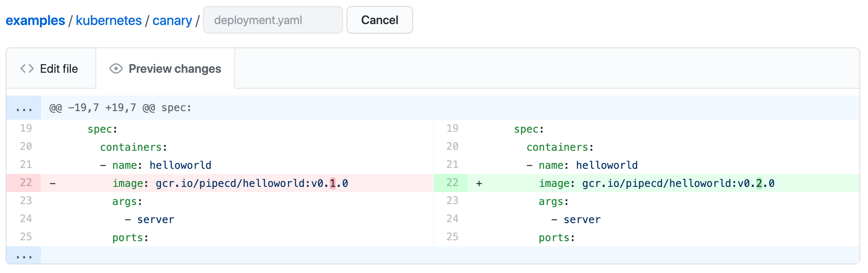Click the eye icon beside Preview changes
This screenshot has height=273, width=868.
(x=116, y=69)
